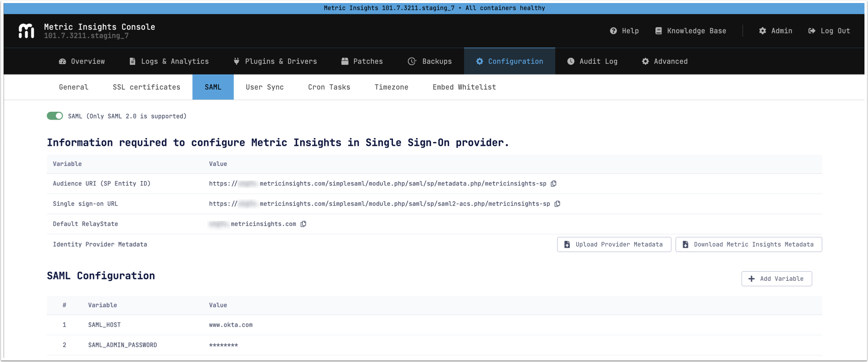Open the Admin settings

click(x=775, y=31)
